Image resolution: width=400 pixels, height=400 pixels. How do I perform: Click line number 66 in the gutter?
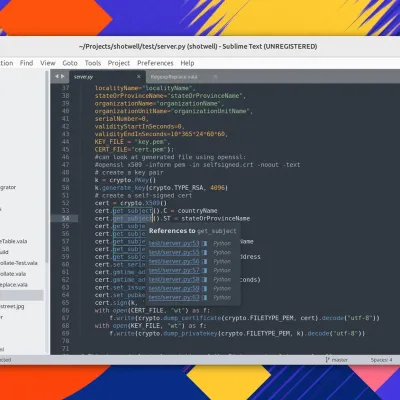(x=66, y=311)
